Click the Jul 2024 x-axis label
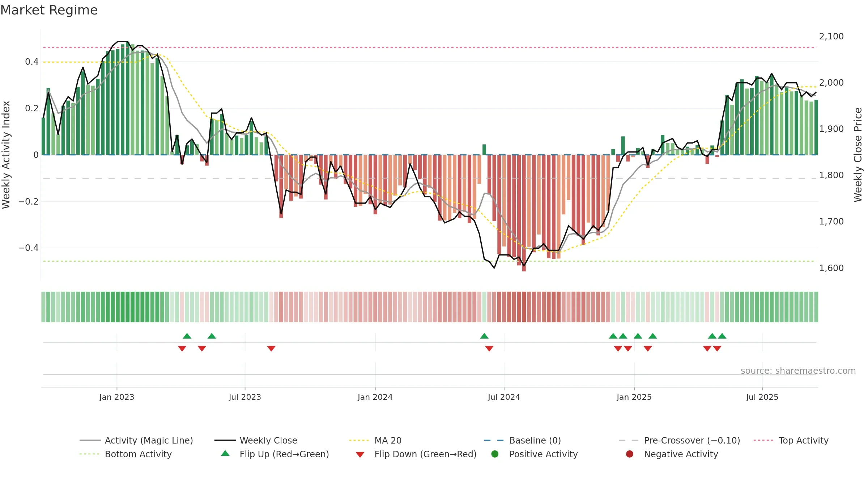868x488 pixels. tap(504, 397)
